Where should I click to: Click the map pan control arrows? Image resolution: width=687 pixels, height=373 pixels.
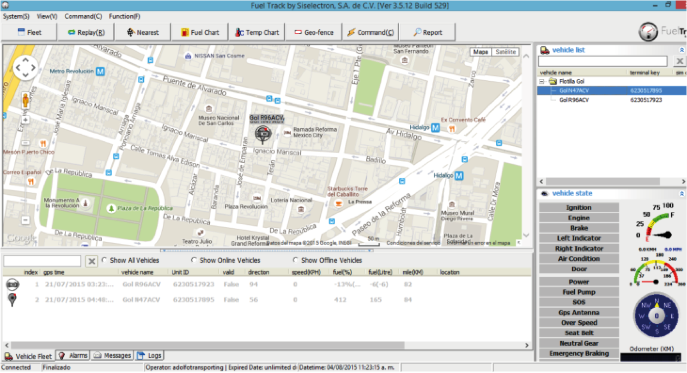(25, 68)
